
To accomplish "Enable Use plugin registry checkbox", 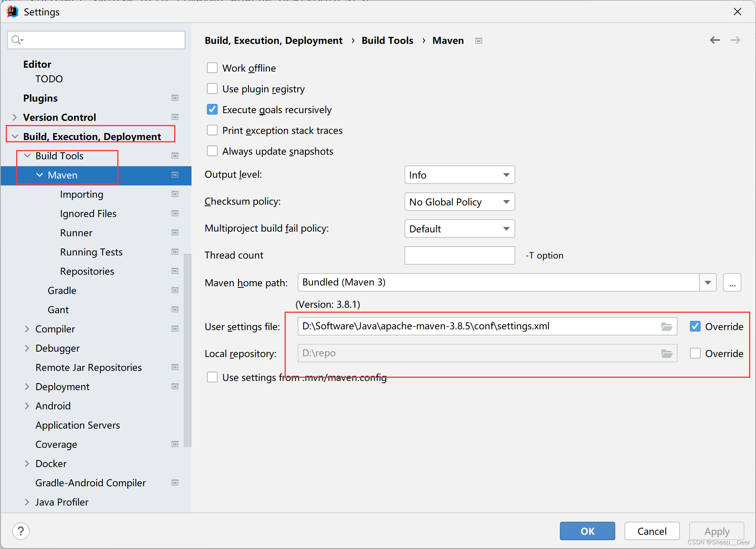I will pyautogui.click(x=212, y=89).
